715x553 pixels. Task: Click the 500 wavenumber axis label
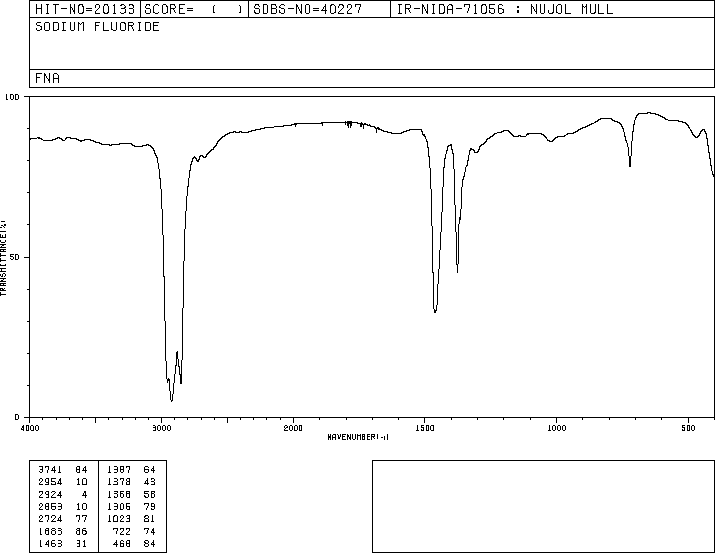(x=688, y=428)
